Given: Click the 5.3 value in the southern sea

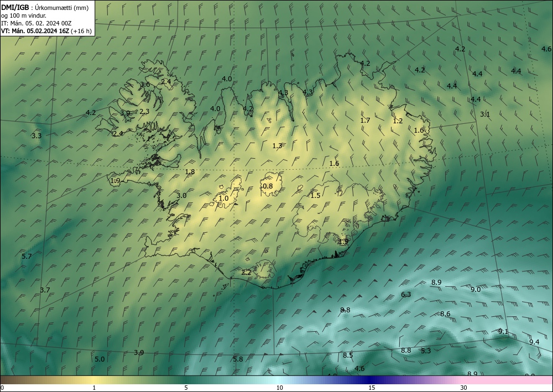Looking at the screenshot, I should [x=426, y=351].
